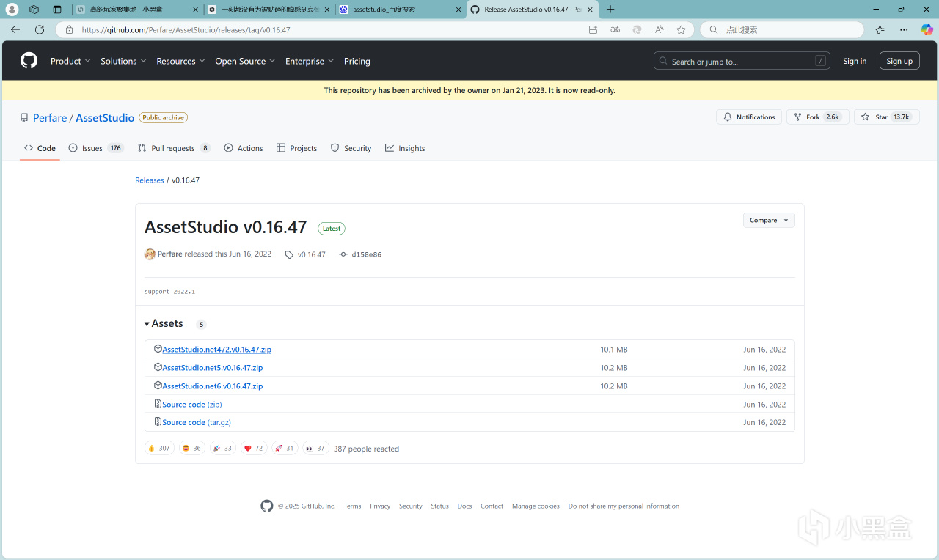Go back using the browser back arrow
Screen dimensions: 939x560
pyautogui.click(x=15, y=30)
